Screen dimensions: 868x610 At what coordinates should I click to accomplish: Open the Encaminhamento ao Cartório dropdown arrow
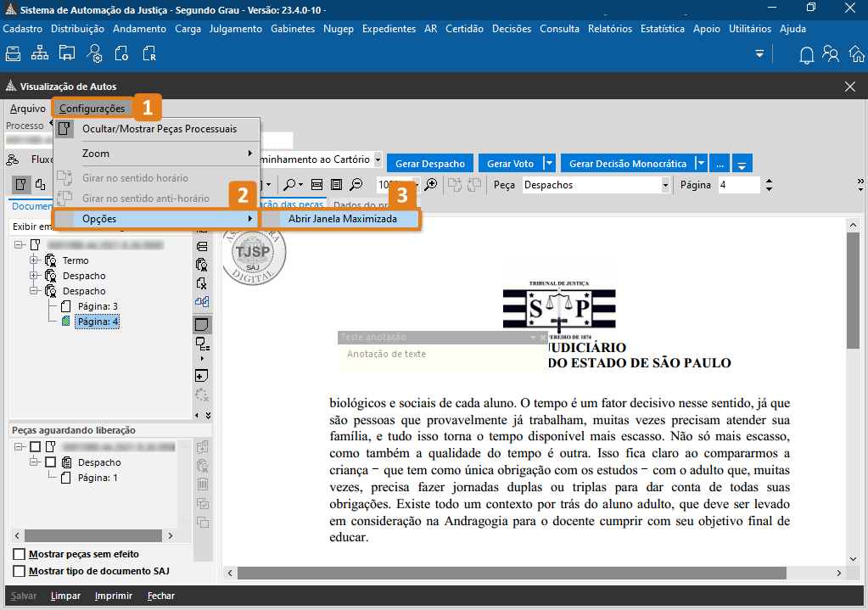click(378, 159)
